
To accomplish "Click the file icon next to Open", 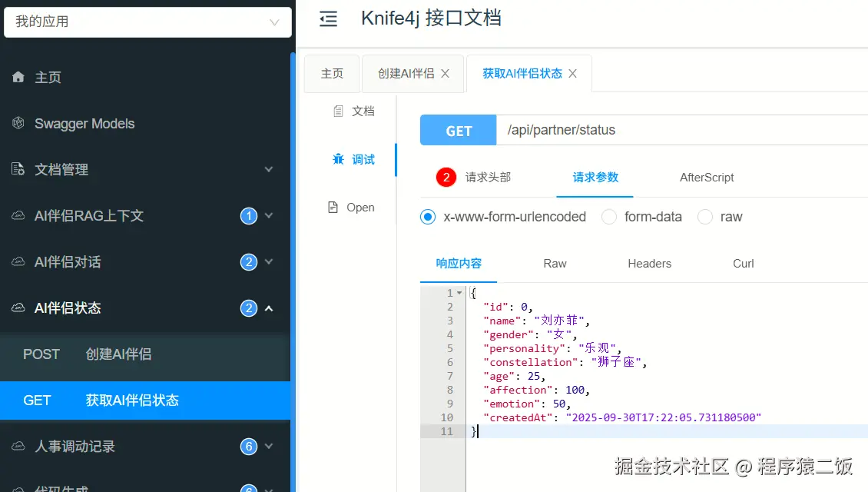I will [333, 208].
